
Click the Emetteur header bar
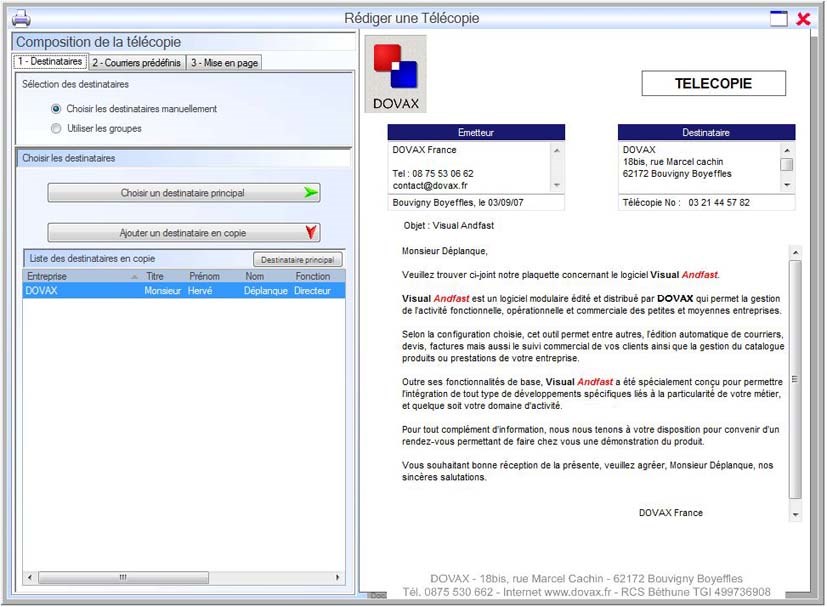pyautogui.click(x=476, y=132)
